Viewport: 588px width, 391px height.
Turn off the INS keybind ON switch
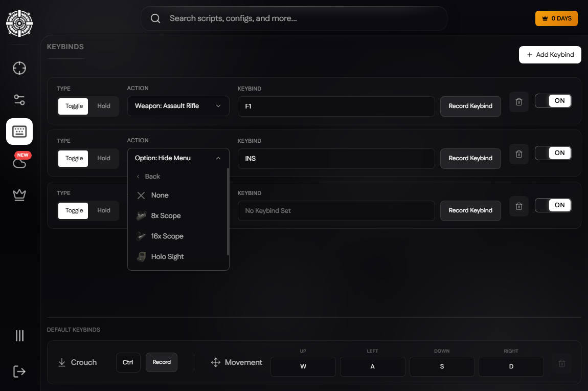pos(553,153)
